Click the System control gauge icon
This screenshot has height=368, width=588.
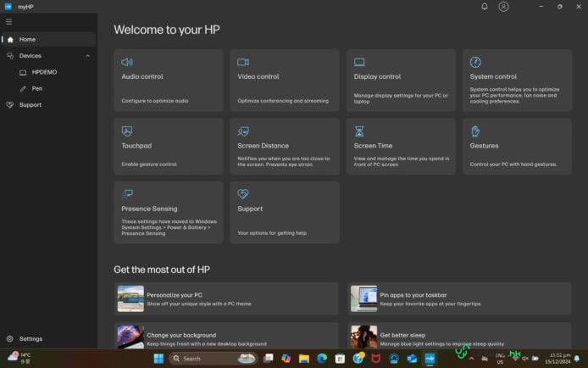point(475,62)
